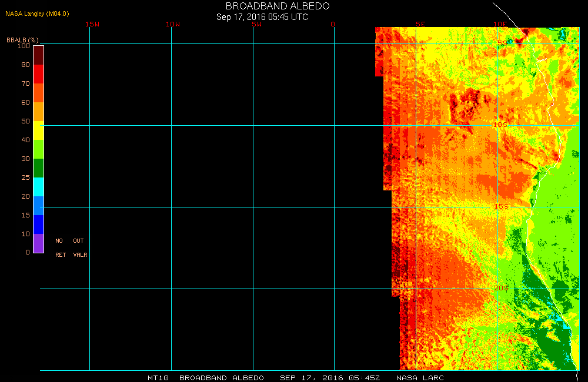Click the 15W longitude label
This screenshot has height=382, width=588.
[92, 24]
